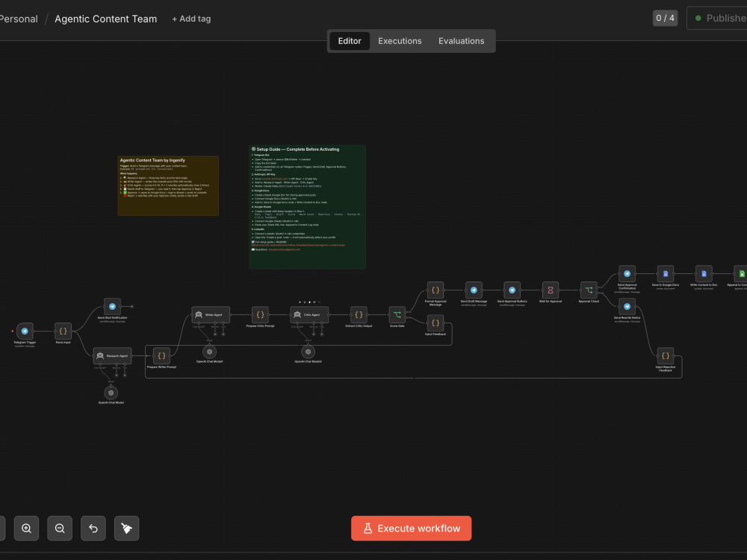
Task: Open the Save to Google Docs node
Action: [x=666, y=274]
